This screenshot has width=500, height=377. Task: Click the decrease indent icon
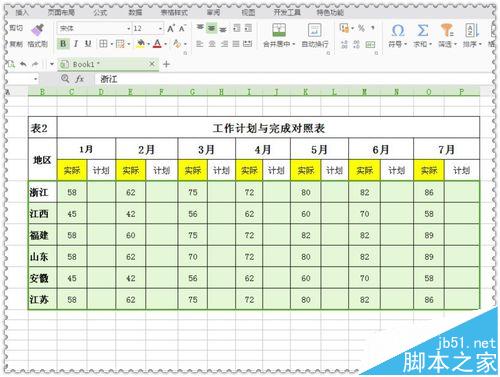[x=237, y=28]
